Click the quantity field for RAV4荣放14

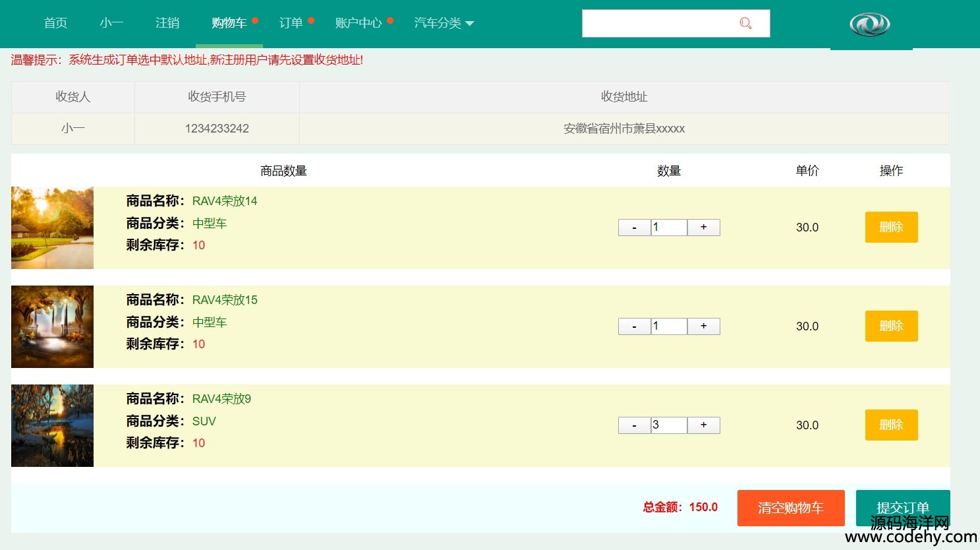tap(669, 228)
